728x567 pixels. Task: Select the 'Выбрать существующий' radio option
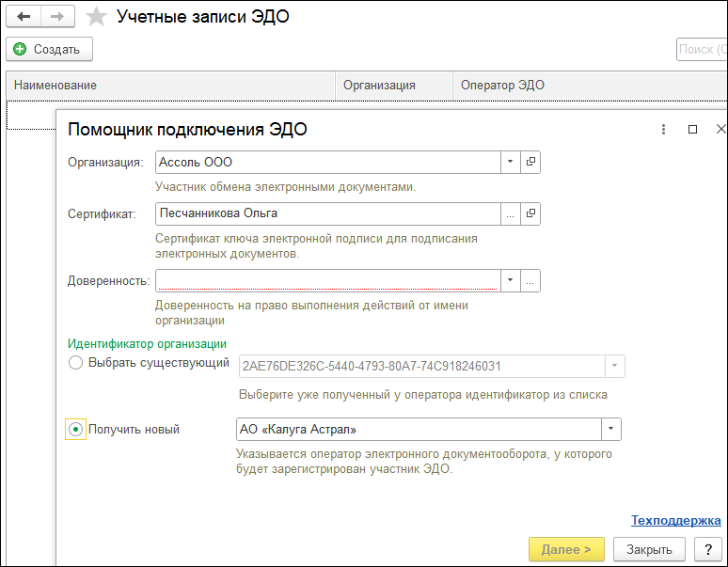76,363
